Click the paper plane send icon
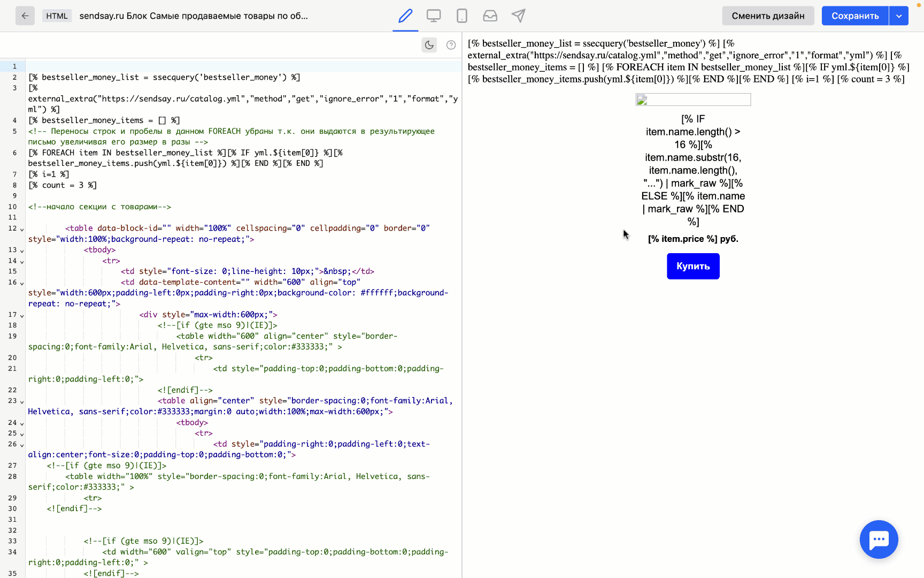The image size is (924, 578). point(518,16)
